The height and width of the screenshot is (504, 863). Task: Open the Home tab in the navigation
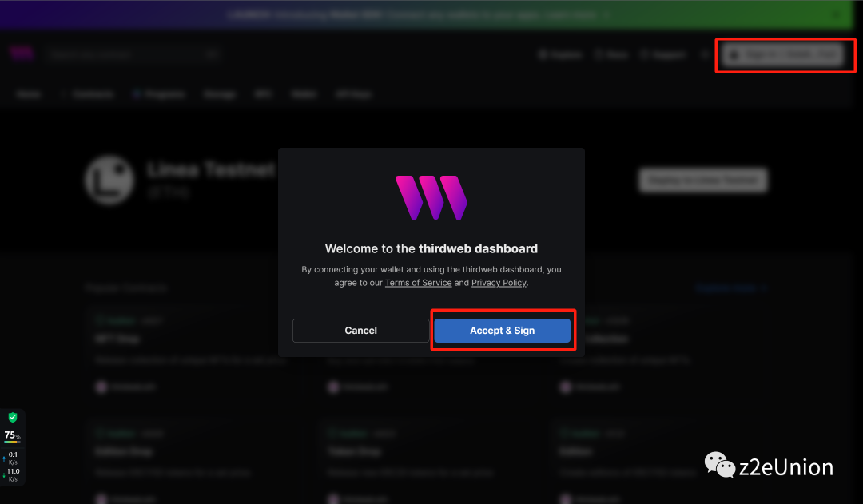tap(29, 94)
